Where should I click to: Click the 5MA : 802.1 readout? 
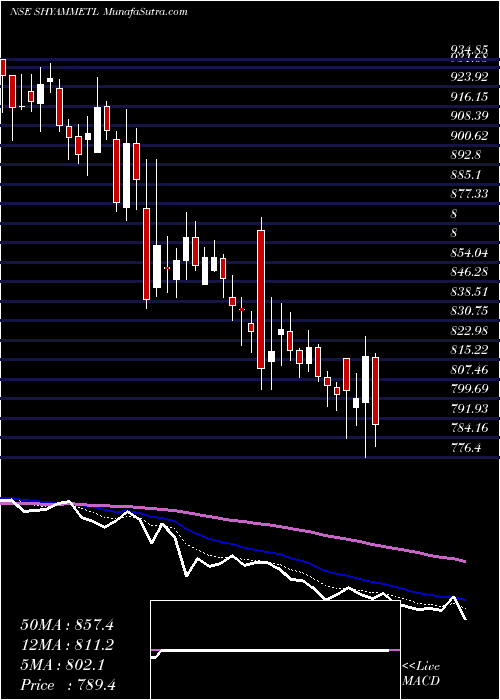(62, 665)
